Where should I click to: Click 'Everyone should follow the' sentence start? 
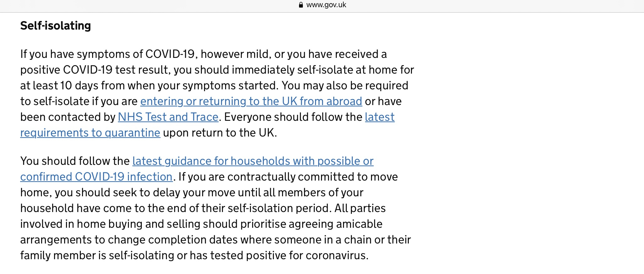click(x=293, y=117)
